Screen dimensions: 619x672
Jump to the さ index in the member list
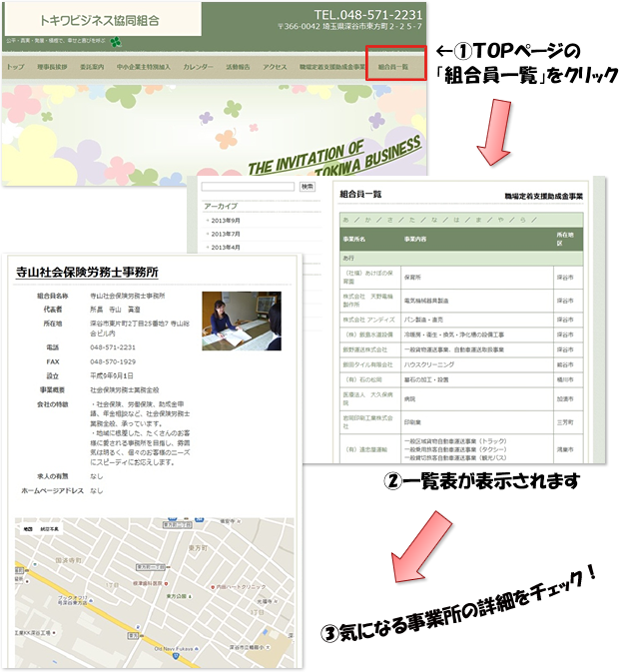389,220
